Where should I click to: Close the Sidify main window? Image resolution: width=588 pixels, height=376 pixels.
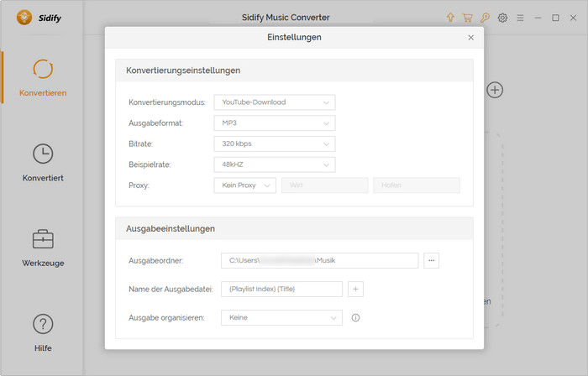tap(573, 18)
